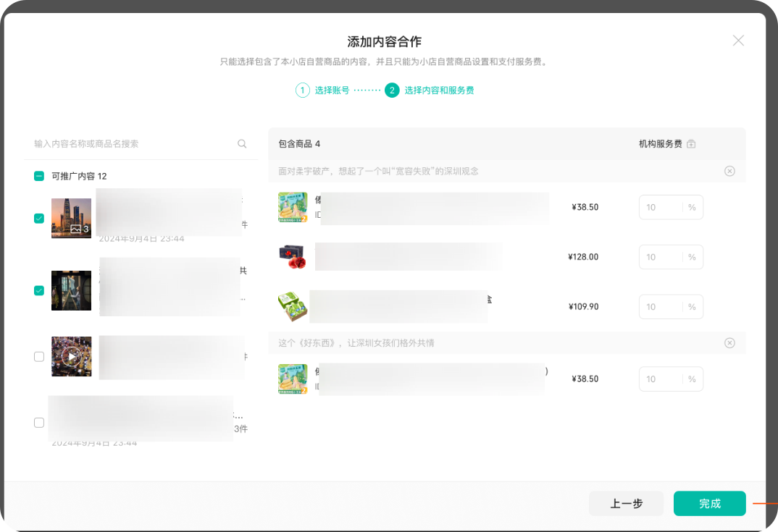The width and height of the screenshot is (778, 532).
Task: Remove the 这个《好东西》 content group
Action: coord(729,343)
